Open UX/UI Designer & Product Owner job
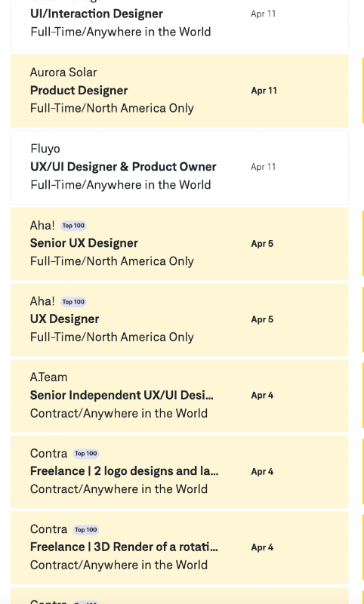This screenshot has width=364, height=604. pyautogui.click(x=123, y=167)
